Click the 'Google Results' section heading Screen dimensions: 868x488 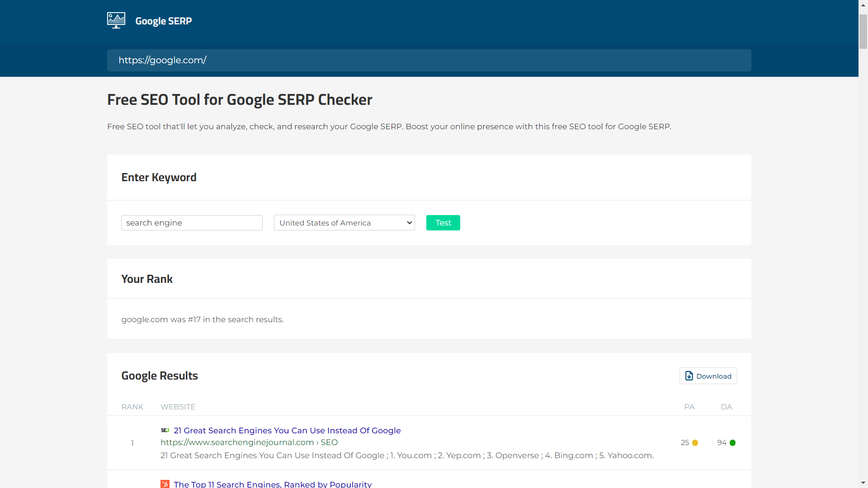pos(160,376)
